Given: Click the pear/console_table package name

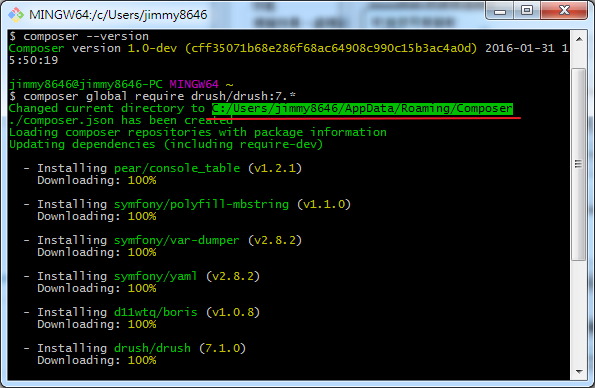Looking at the screenshot, I should click(177, 168).
